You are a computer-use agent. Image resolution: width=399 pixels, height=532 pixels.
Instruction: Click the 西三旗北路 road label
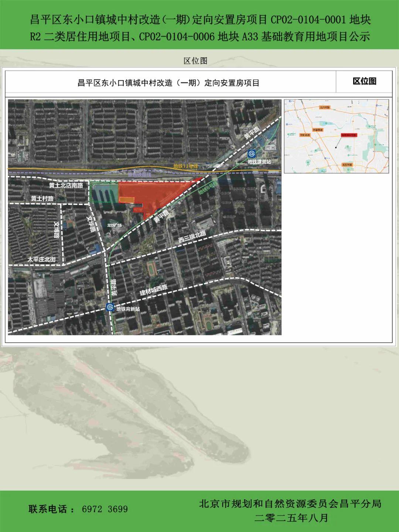pyautogui.click(x=192, y=237)
